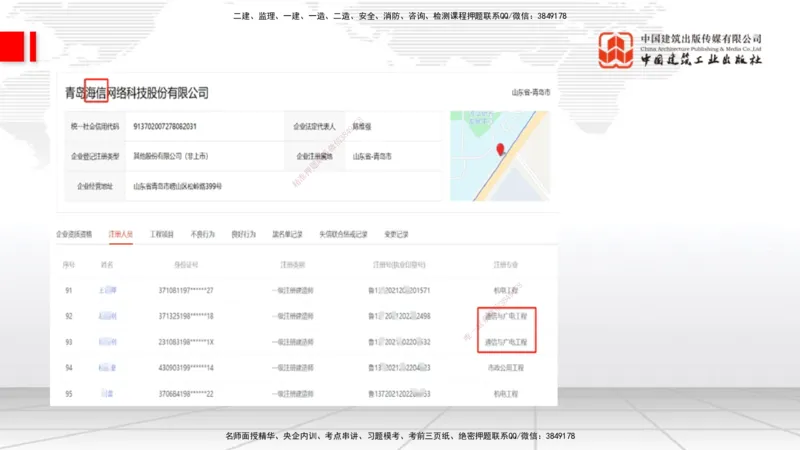
Task: Open the 变更记录 tab
Action: (396, 234)
